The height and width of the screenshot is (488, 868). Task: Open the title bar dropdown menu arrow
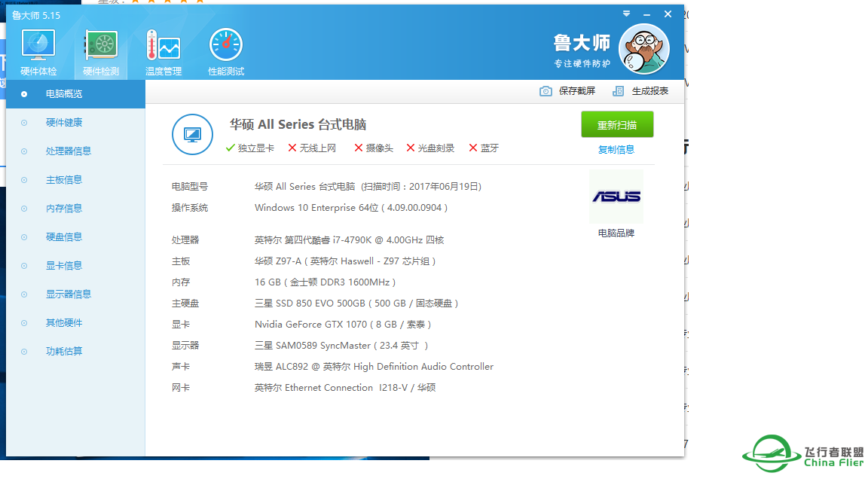626,14
